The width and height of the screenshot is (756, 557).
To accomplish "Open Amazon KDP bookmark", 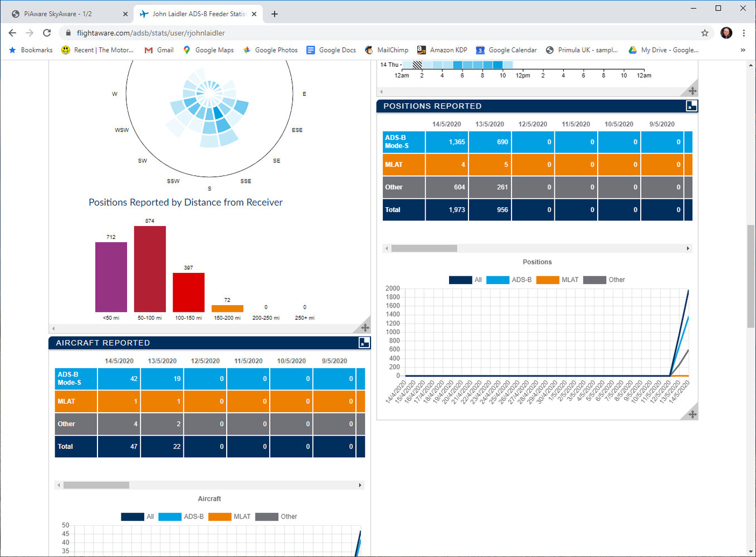I will [442, 50].
